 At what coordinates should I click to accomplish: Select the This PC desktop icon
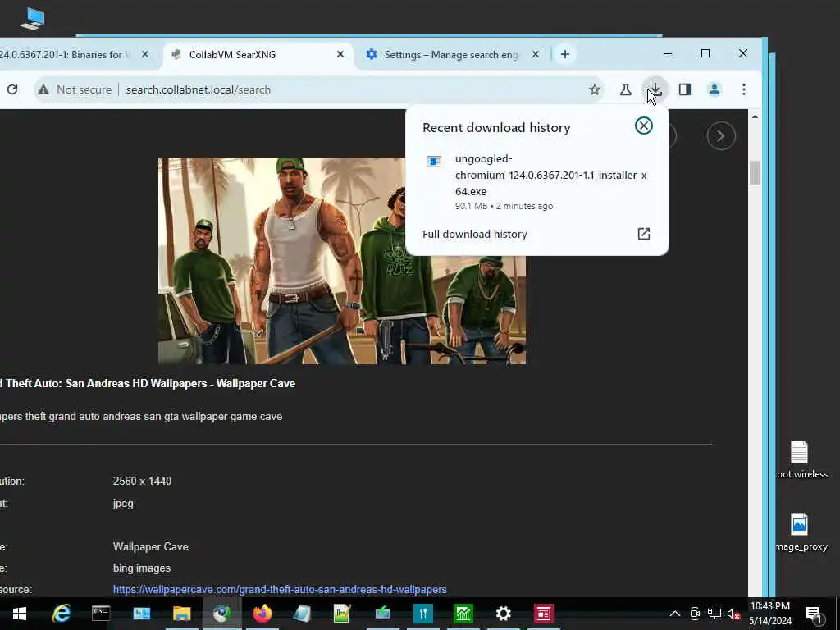click(32, 19)
